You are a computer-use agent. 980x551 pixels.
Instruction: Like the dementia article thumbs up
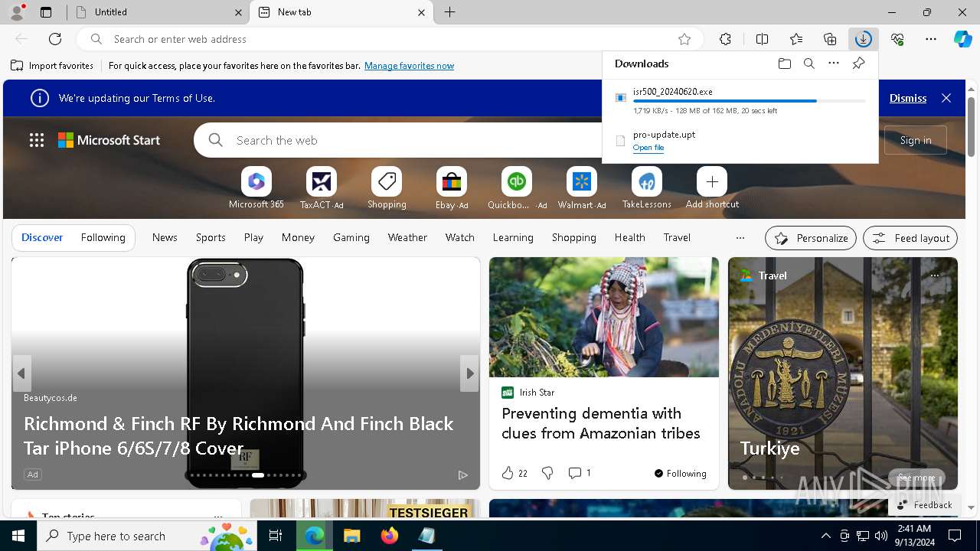click(508, 474)
